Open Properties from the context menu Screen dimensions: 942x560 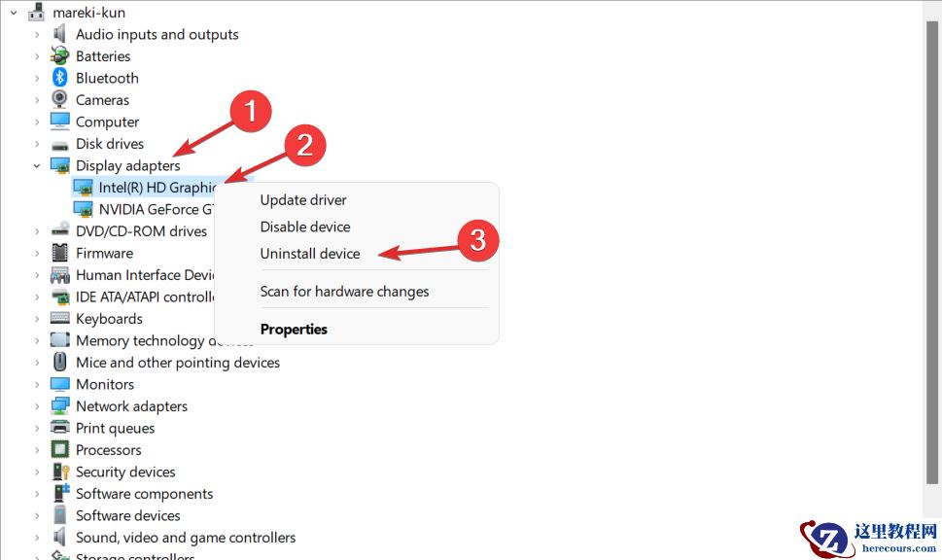294,330
